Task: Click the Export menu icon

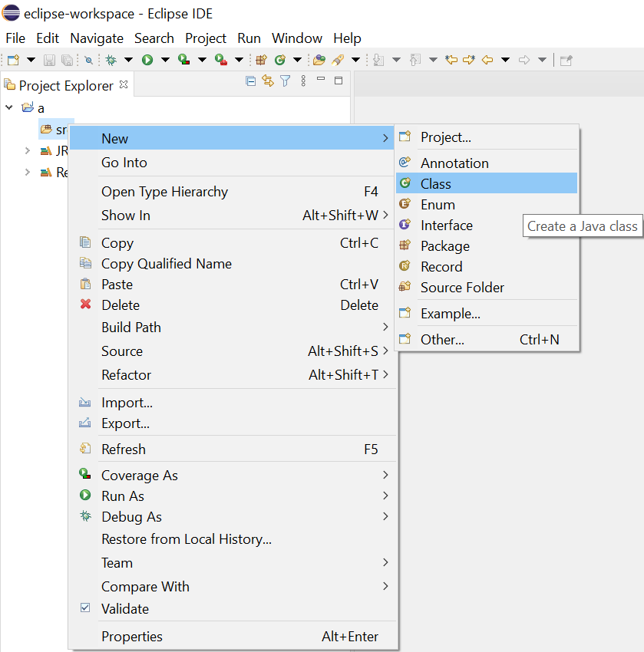Action: click(85, 423)
